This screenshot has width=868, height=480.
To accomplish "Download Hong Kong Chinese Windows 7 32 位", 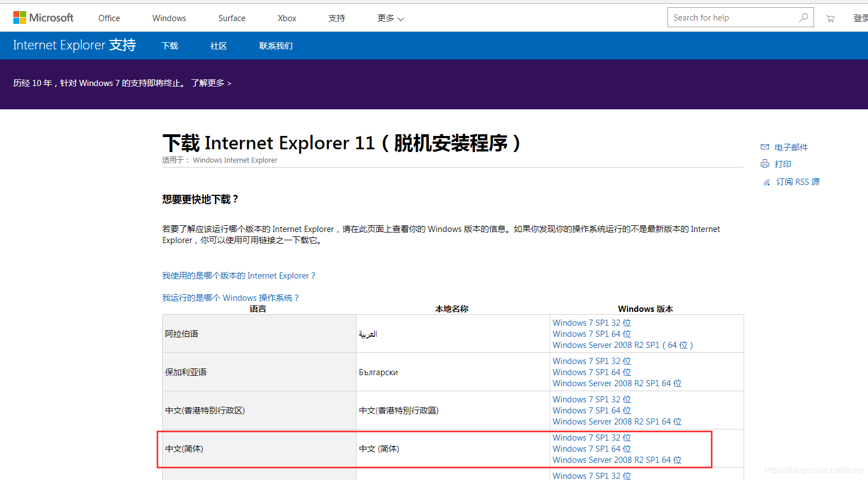I will [x=591, y=400].
